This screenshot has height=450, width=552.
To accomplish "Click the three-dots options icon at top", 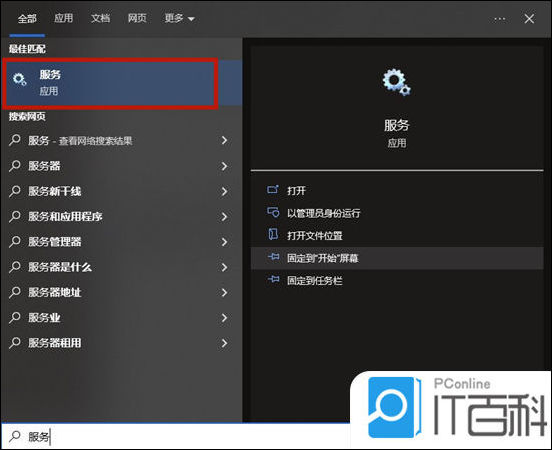I will [x=500, y=19].
